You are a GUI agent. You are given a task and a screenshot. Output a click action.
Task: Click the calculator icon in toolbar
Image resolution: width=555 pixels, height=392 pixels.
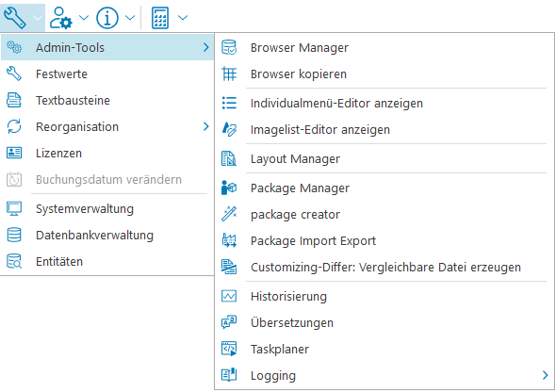[160, 18]
